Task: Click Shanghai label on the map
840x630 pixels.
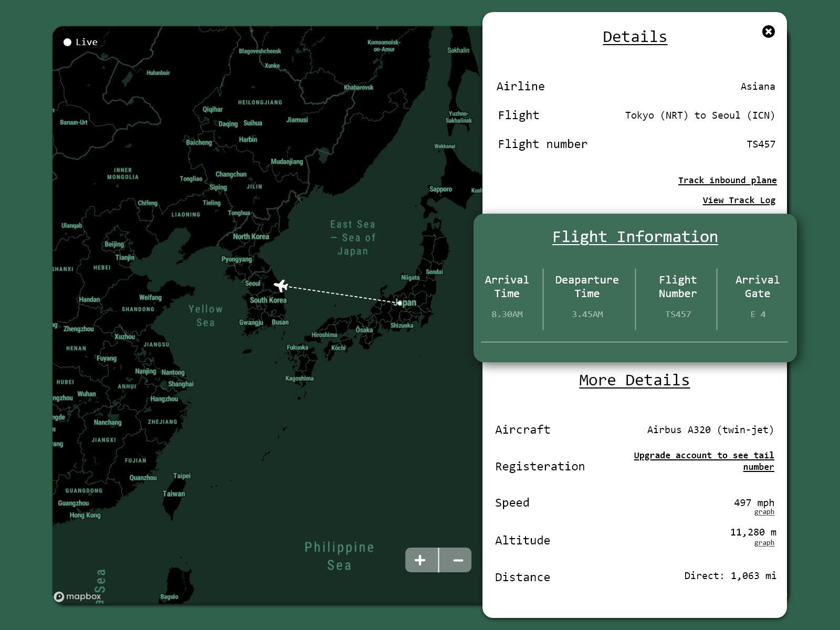Action: [181, 384]
